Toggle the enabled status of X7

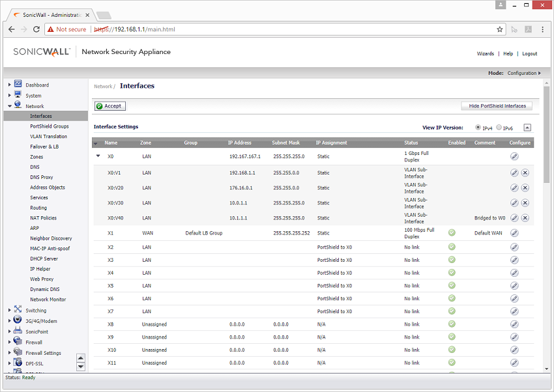point(452,311)
